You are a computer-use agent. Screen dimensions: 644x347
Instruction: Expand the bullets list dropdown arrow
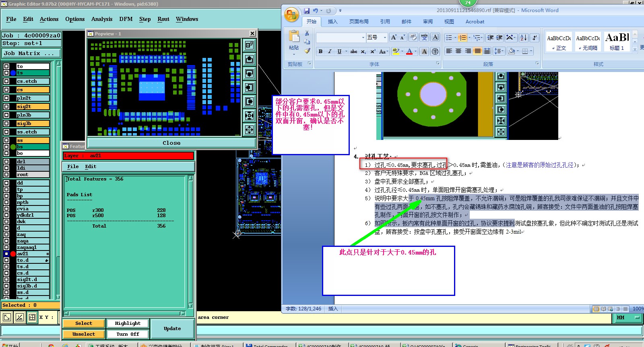(x=455, y=37)
